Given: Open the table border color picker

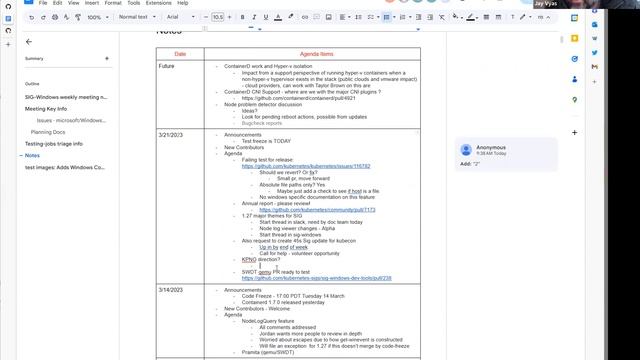Looking at the screenshot, I should [x=472, y=17].
